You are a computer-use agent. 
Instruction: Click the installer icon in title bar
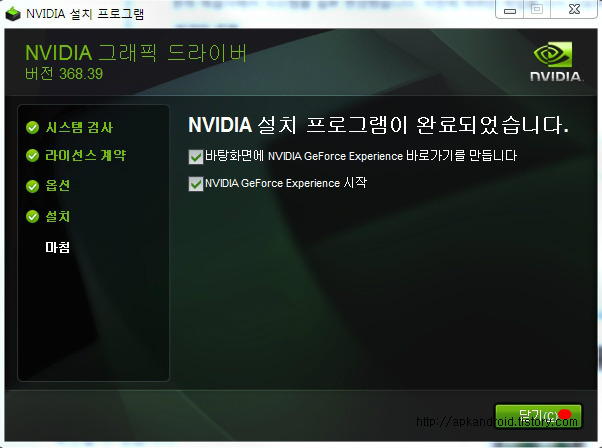(13, 14)
